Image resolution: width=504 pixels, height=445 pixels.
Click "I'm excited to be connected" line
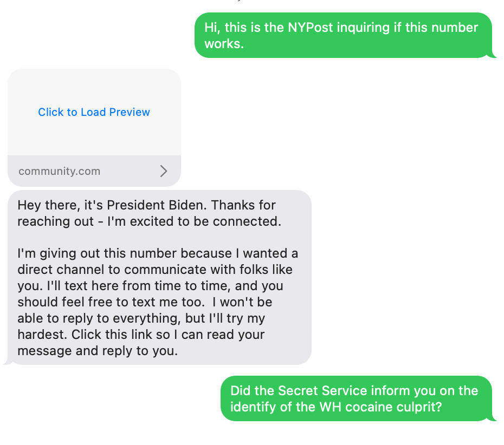tap(194, 221)
